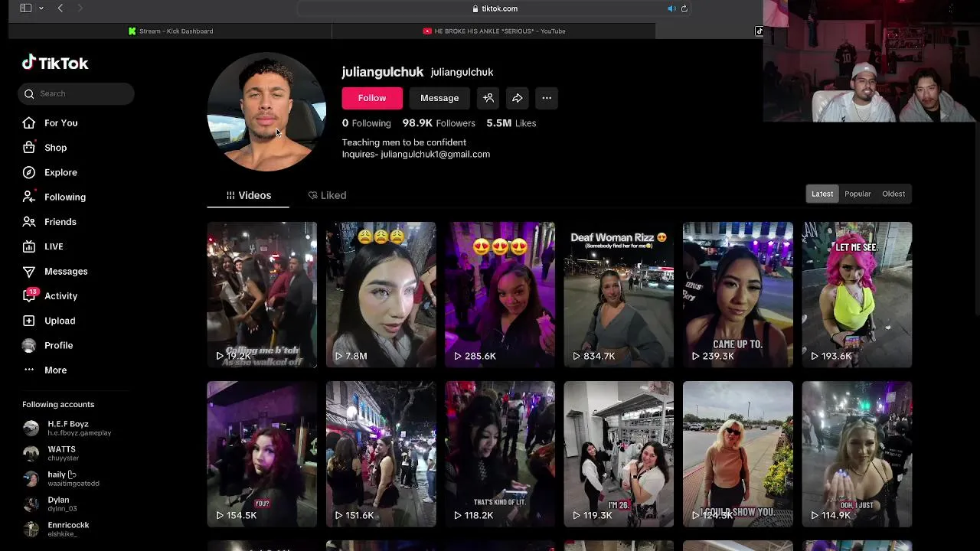Screen dimensions: 980x551
Task: Open the More ellipsis in sidebar
Action: click(29, 370)
